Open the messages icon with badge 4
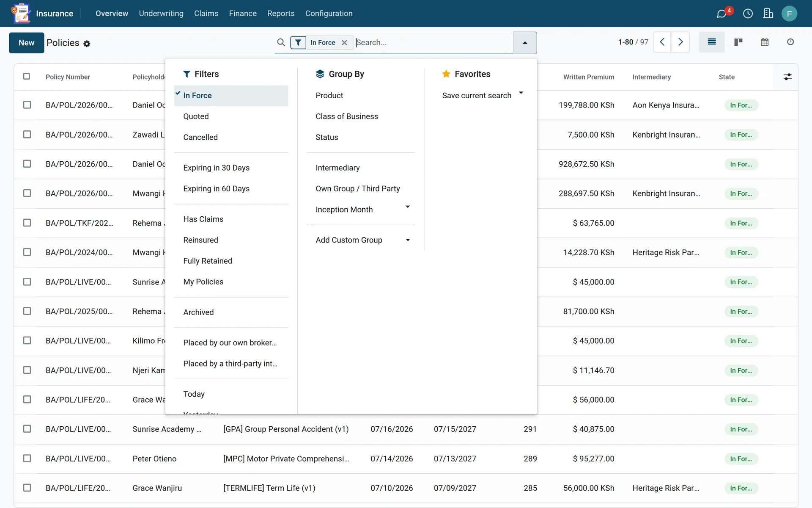The height and width of the screenshot is (508, 812). pyautogui.click(x=721, y=14)
